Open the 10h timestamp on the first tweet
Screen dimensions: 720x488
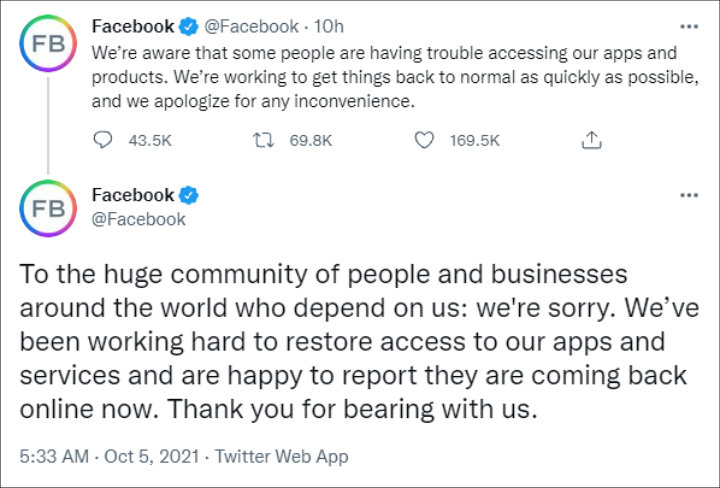329,26
